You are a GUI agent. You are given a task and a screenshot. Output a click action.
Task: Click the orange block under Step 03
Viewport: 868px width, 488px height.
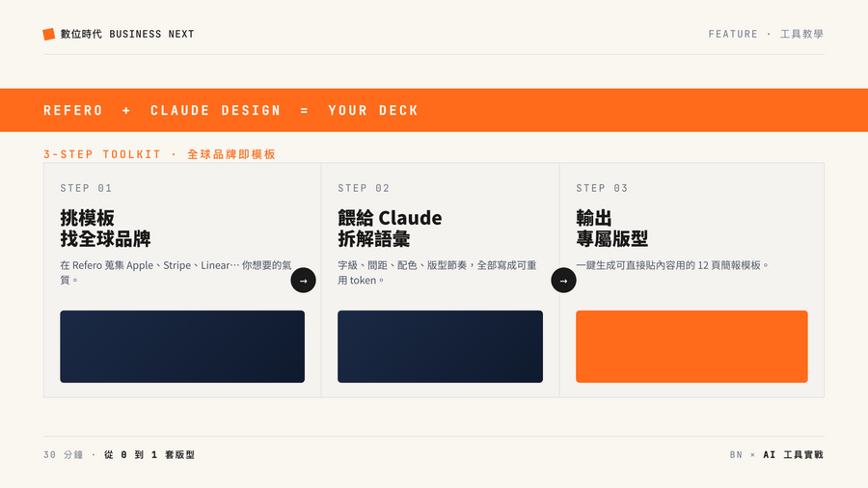(x=692, y=346)
